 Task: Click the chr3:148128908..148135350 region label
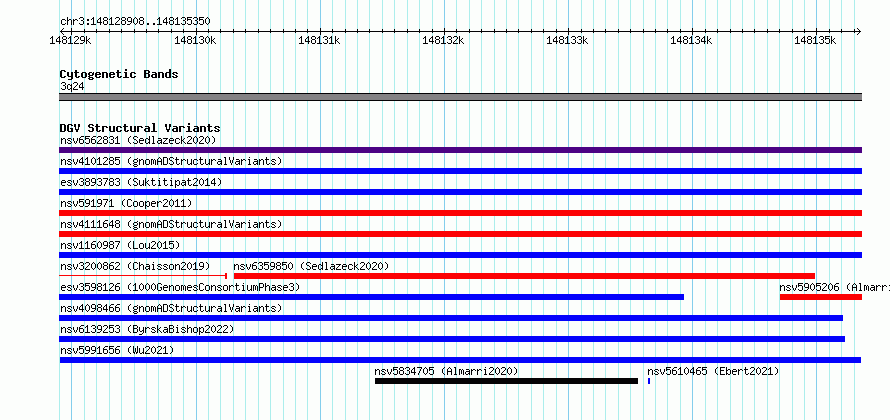point(135,22)
